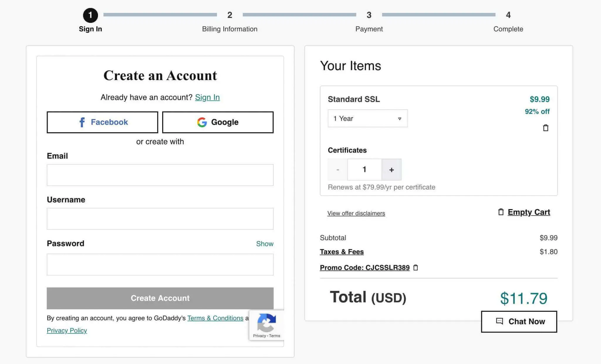Decrease certificates with minus button
Screen dimensions: 601x364
point(337,170)
